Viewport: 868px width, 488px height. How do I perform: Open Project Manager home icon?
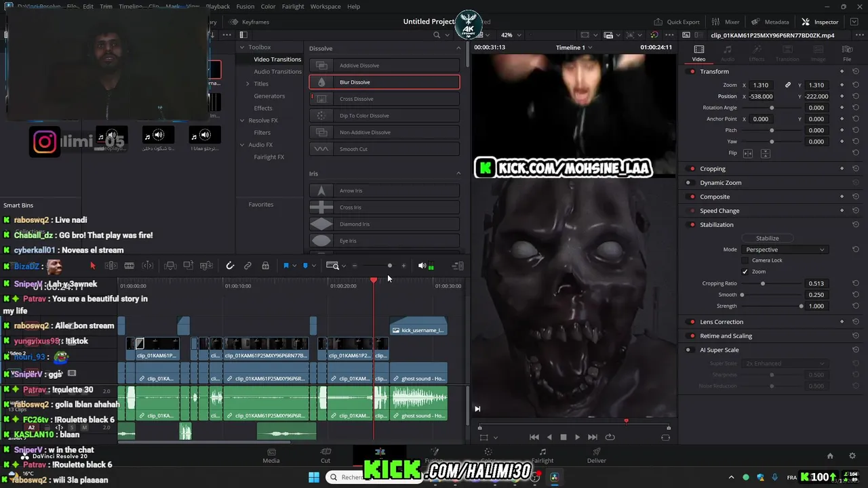(830, 456)
